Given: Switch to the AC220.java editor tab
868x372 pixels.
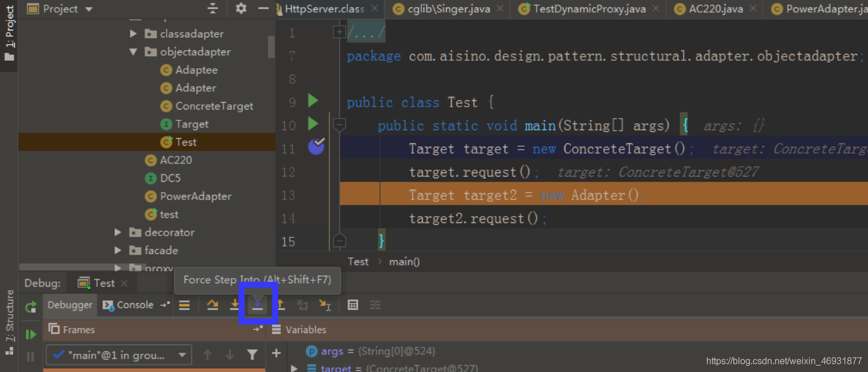Looking at the screenshot, I should (715, 9).
